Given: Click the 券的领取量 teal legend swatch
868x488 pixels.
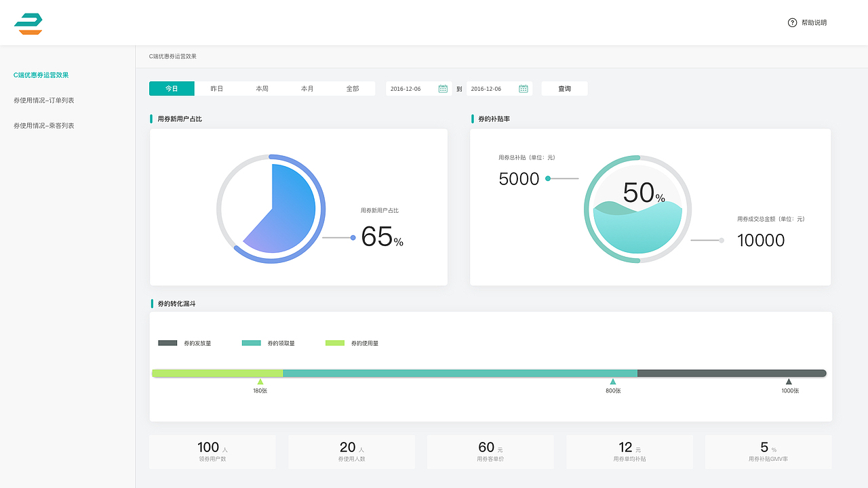Looking at the screenshot, I should (251, 343).
